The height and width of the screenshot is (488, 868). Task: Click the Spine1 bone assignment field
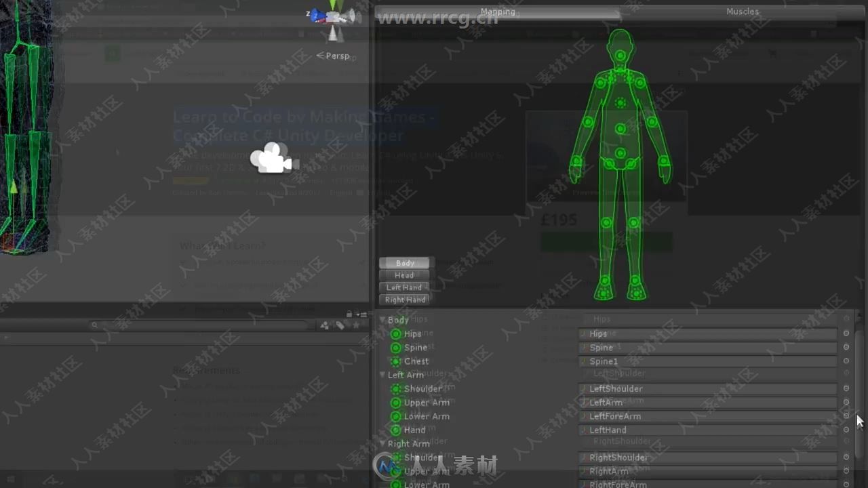pos(708,361)
